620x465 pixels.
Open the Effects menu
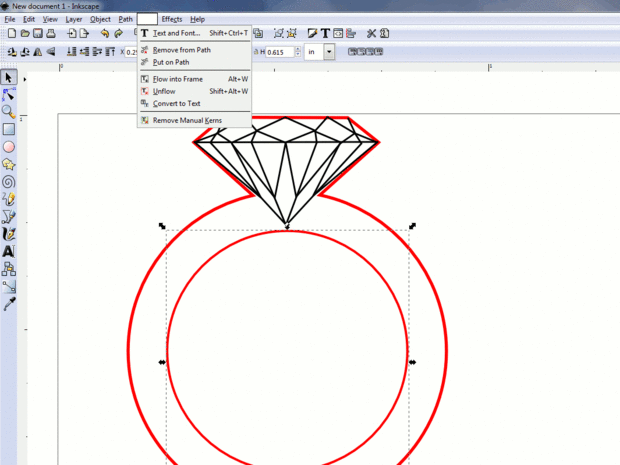(172, 19)
